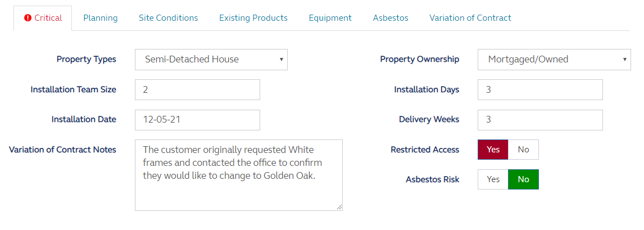Viewport: 644px width, 230px height.
Task: Click the Critical tab label
Action: [48, 18]
